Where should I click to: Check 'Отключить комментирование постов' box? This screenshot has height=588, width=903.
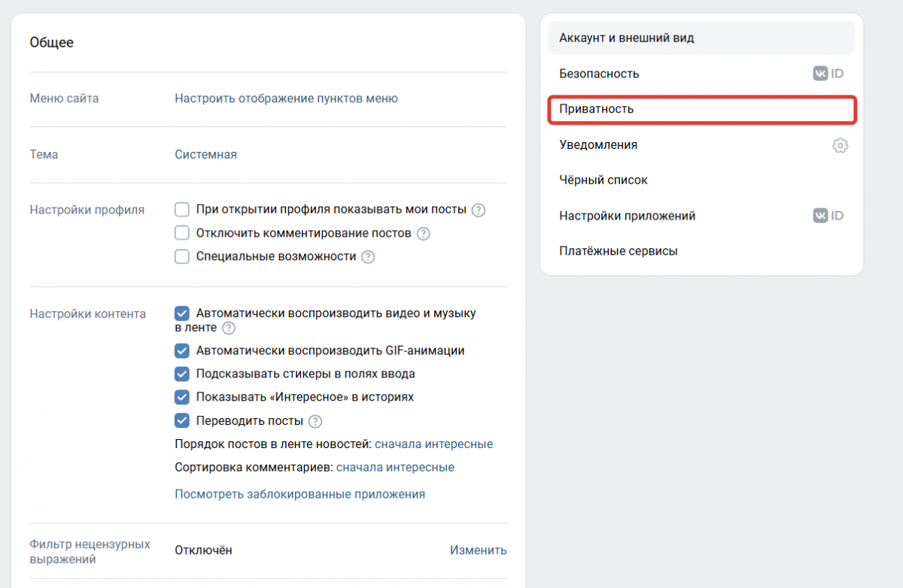click(x=181, y=233)
